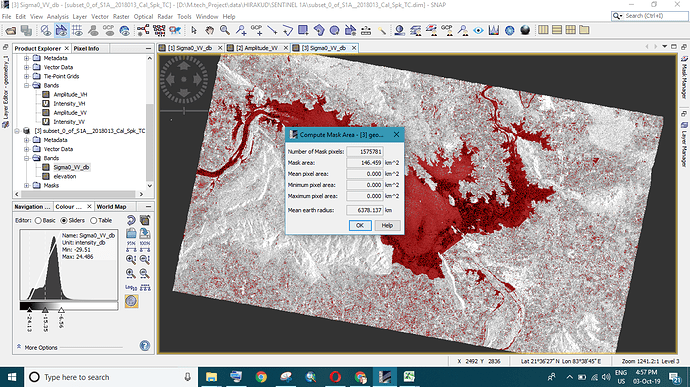Export colour palette to file icon
Screen dimensions: 690x387
pos(145,233)
